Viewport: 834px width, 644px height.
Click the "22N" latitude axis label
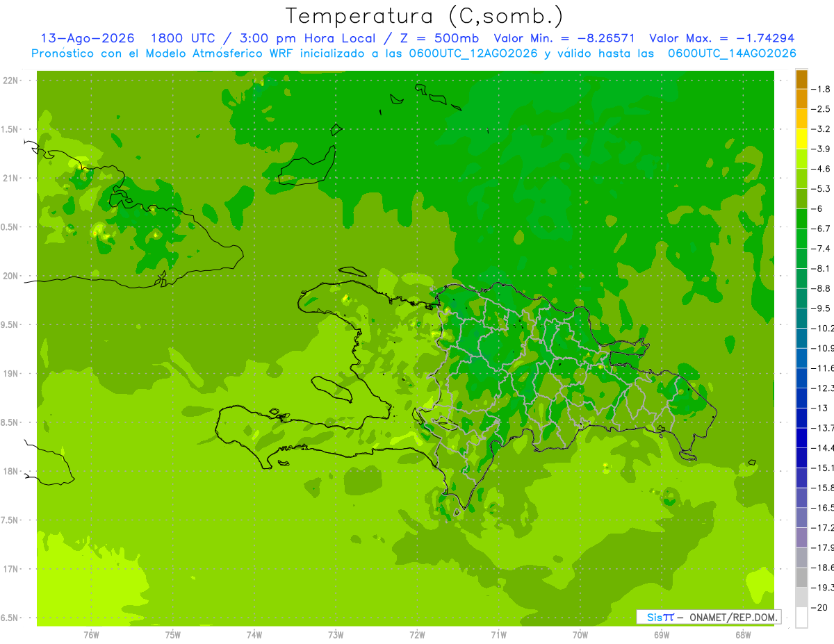coord(11,81)
